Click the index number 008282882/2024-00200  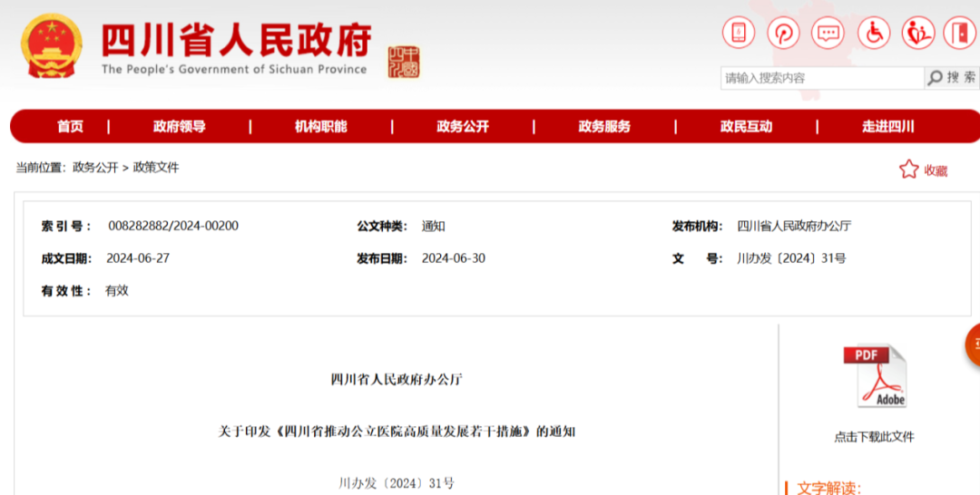(x=173, y=226)
